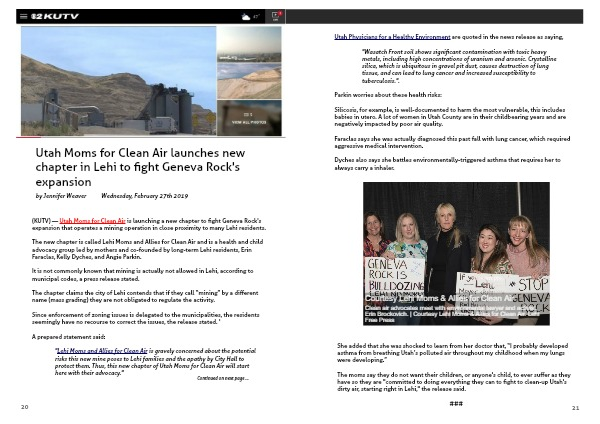Screen dimensions: 600x424
Task: Open the top hazy skyline thumbnail
Action: 249,44
